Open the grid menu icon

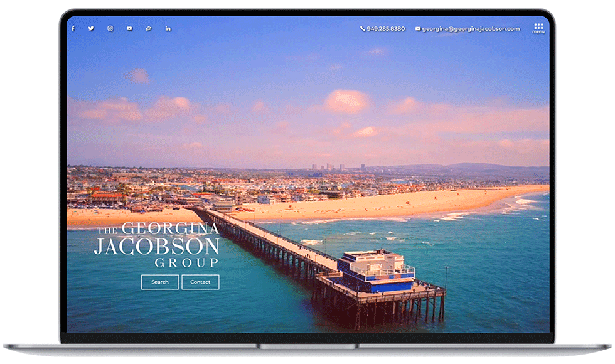(x=538, y=28)
